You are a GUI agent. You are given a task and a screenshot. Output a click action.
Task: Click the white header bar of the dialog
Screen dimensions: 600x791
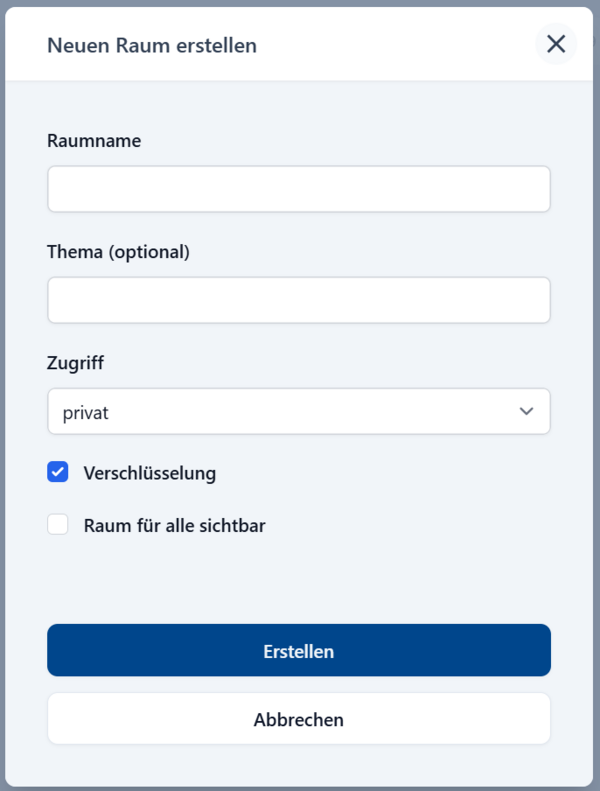pos(400,45)
